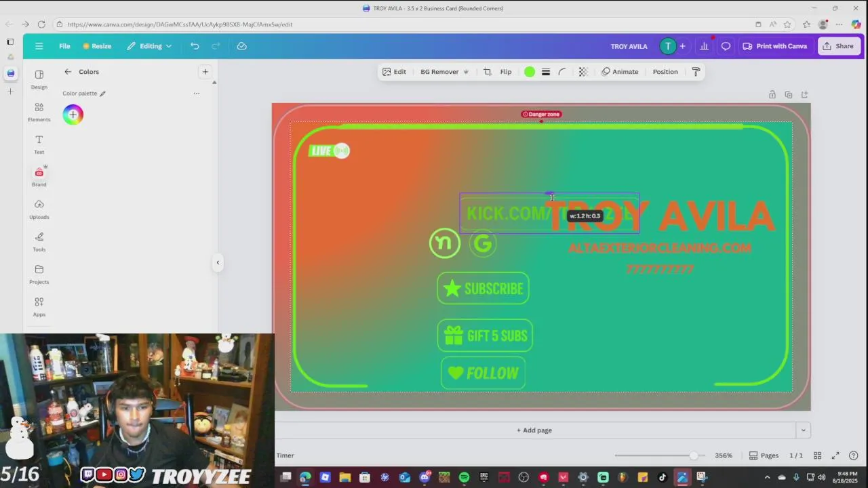868x488 pixels.
Task: Open the Elements side panel
Action: coord(39,112)
